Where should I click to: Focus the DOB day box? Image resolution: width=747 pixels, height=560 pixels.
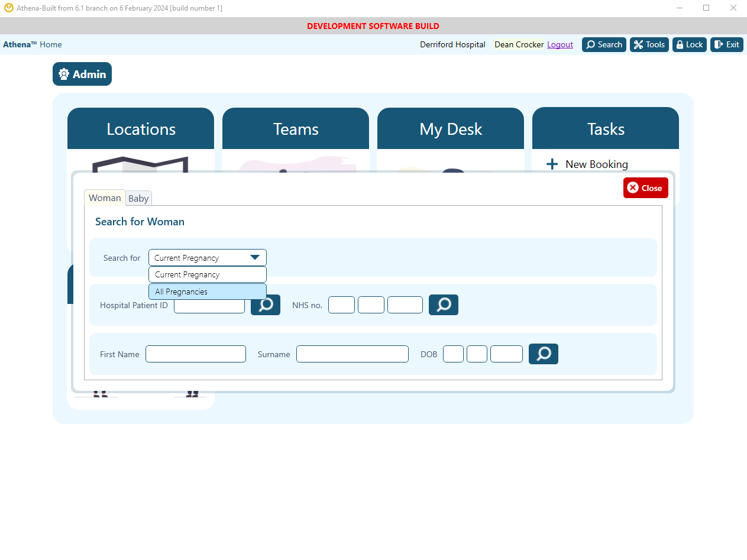pyautogui.click(x=453, y=354)
